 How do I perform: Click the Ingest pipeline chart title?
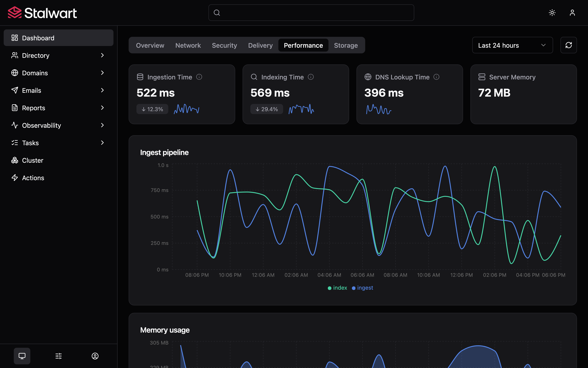click(x=164, y=152)
